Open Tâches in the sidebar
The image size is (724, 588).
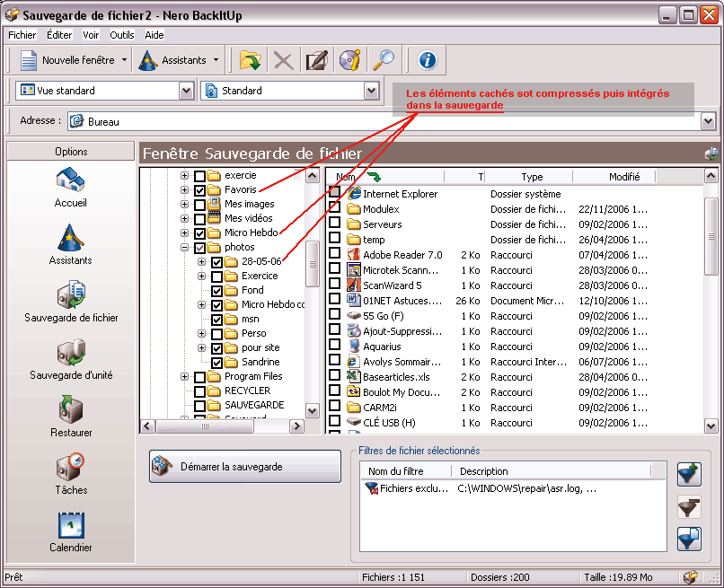coord(71,474)
